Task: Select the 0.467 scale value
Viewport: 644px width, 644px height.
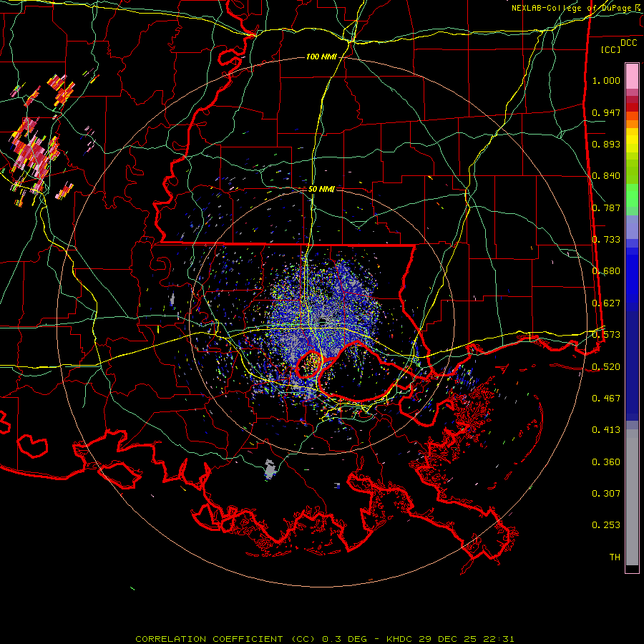Action: coord(606,399)
